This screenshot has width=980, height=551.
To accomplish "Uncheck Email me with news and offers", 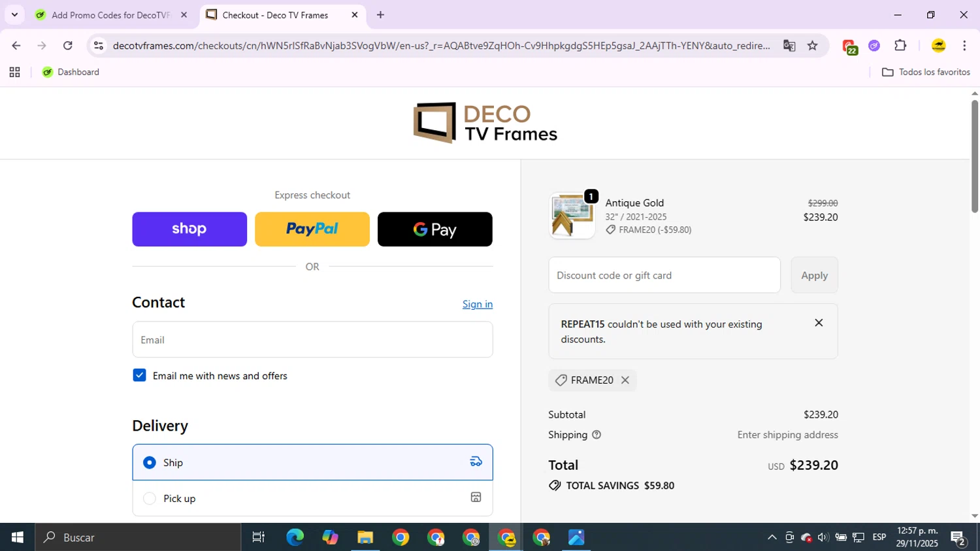I will click(139, 375).
